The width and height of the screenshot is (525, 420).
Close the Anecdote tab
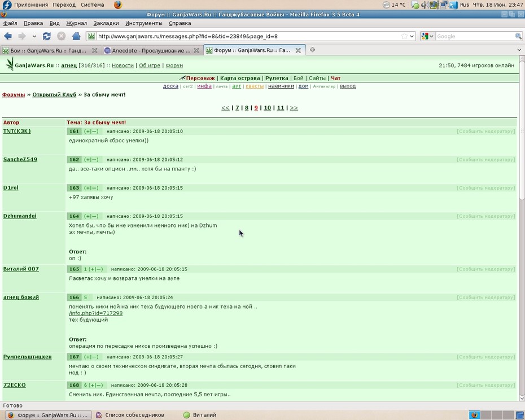pos(196,50)
